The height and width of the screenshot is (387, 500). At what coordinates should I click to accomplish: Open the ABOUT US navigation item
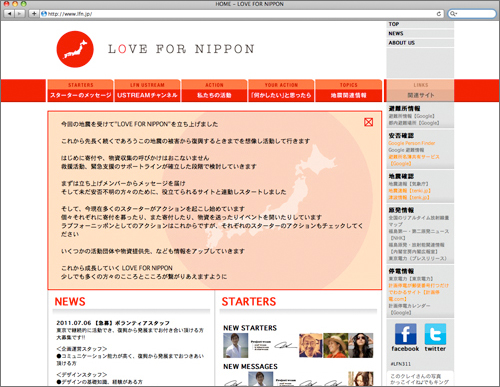(420, 43)
